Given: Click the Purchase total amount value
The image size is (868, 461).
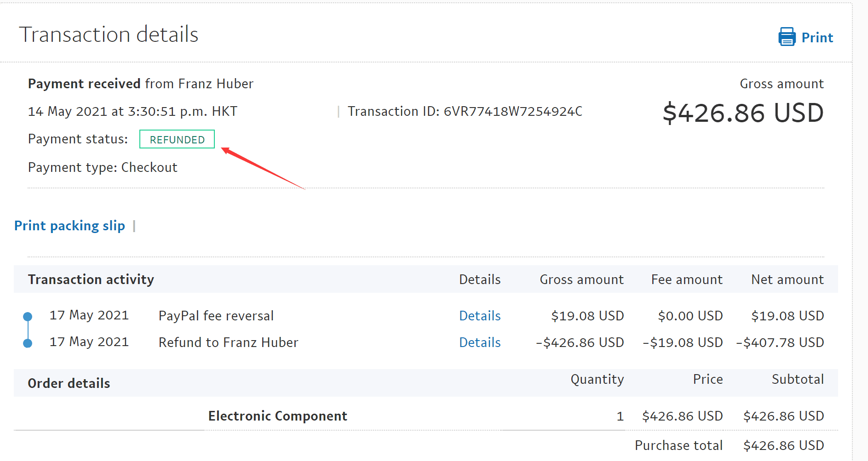Looking at the screenshot, I should click(x=783, y=445).
